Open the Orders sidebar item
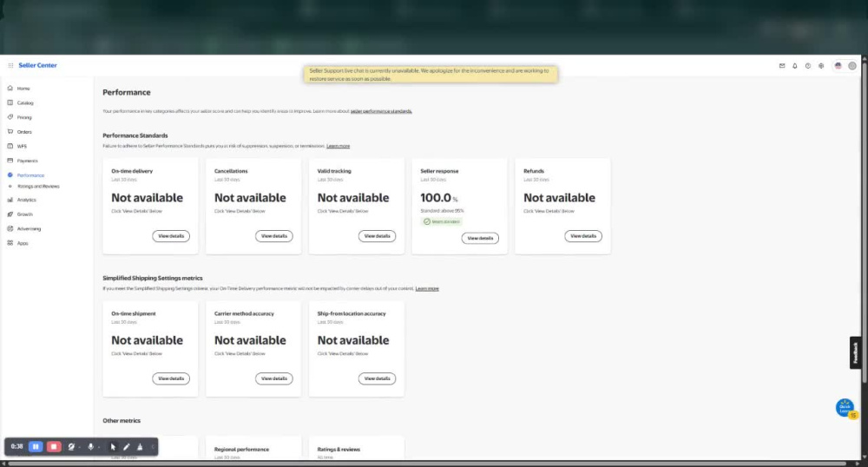The image size is (868, 467). [x=24, y=132]
